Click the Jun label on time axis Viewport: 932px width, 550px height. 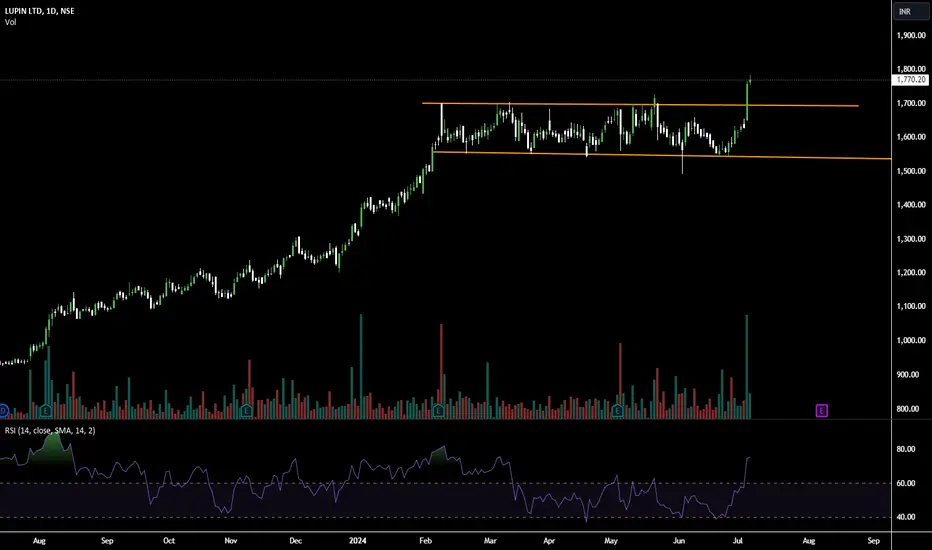click(679, 540)
